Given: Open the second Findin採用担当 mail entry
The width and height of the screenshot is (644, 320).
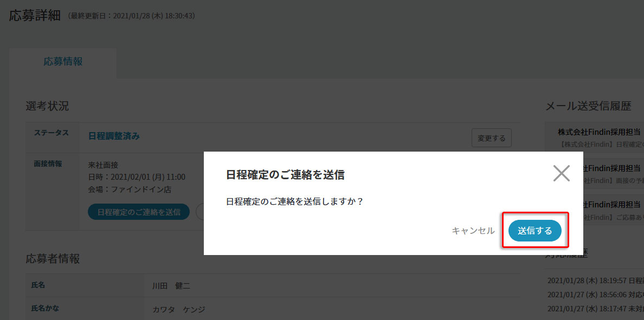Looking at the screenshot, I should [x=613, y=168].
